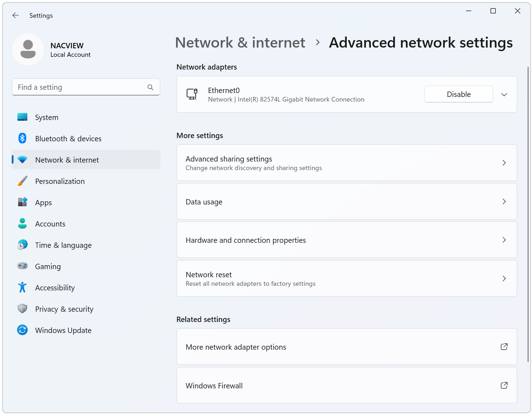Click the Personalization paintbrush icon
This screenshot has width=532, height=415.
click(22, 181)
